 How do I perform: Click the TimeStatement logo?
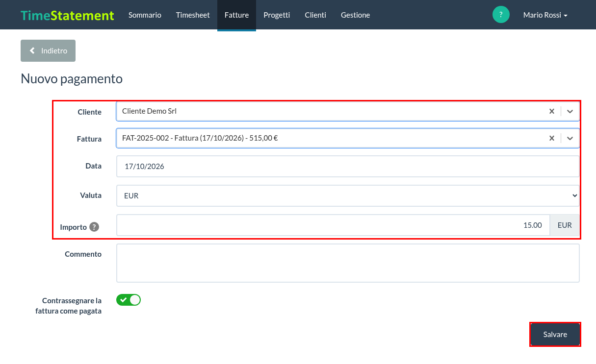pyautogui.click(x=67, y=15)
